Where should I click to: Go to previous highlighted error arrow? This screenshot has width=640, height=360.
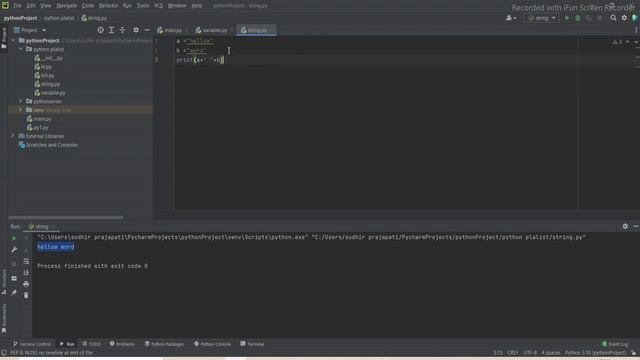pyautogui.click(x=627, y=42)
